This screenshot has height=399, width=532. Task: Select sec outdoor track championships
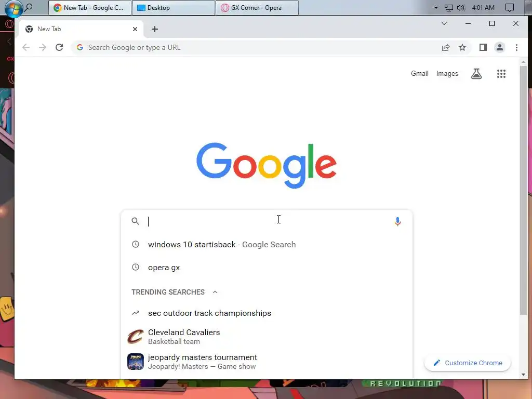click(267, 313)
